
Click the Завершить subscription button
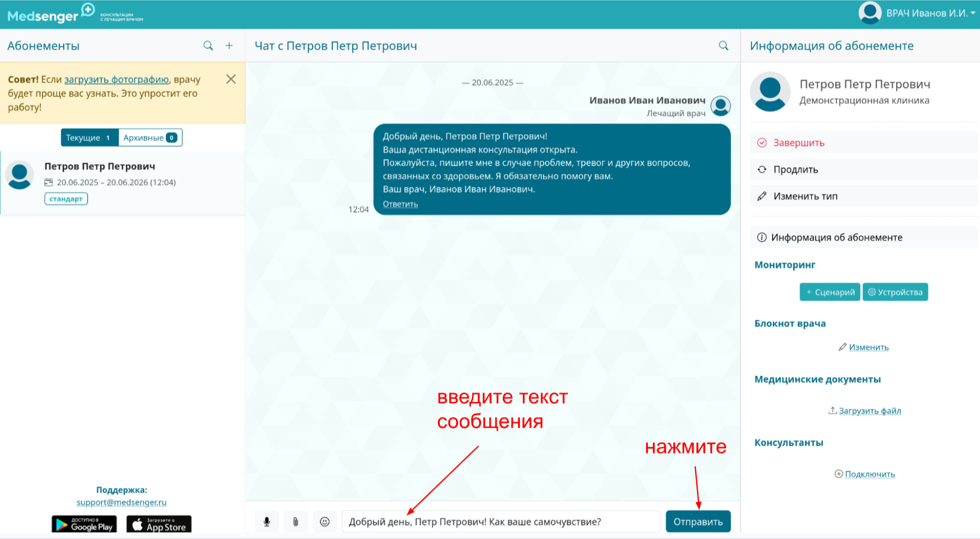coord(799,143)
